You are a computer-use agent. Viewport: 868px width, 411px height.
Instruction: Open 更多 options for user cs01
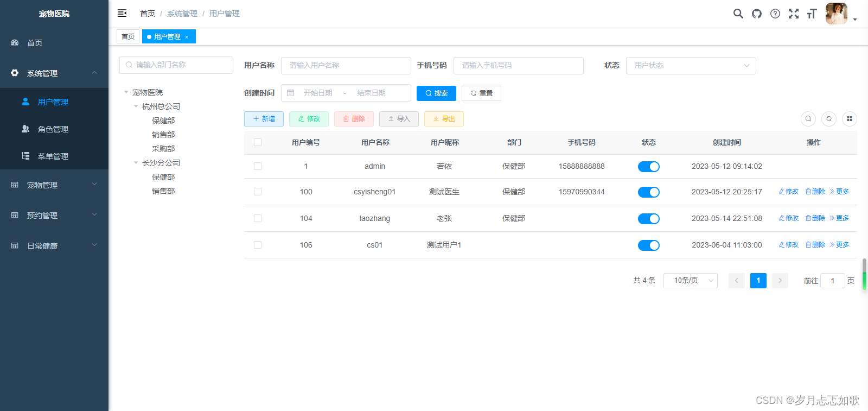click(839, 245)
